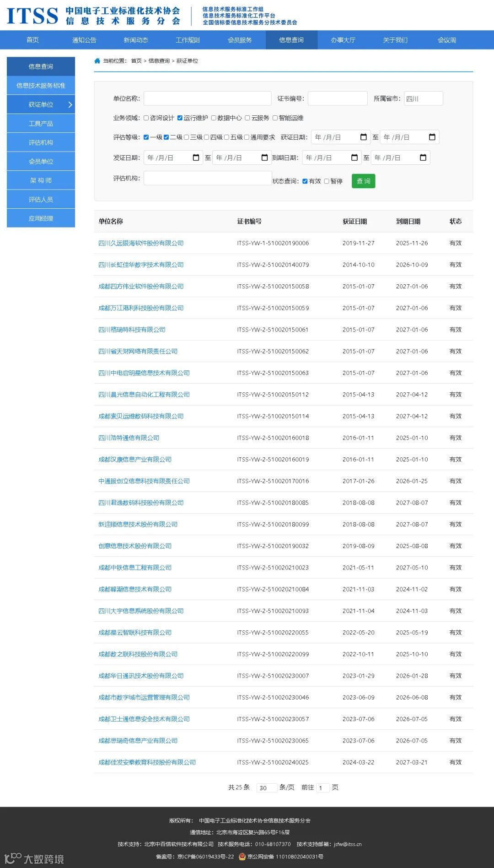Select 会员单位 in sidebar
Image resolution: width=494 pixels, height=868 pixels.
click(41, 162)
